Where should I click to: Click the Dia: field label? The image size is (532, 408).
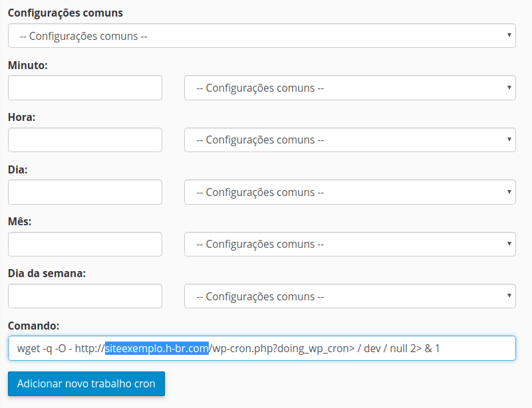[x=18, y=169]
